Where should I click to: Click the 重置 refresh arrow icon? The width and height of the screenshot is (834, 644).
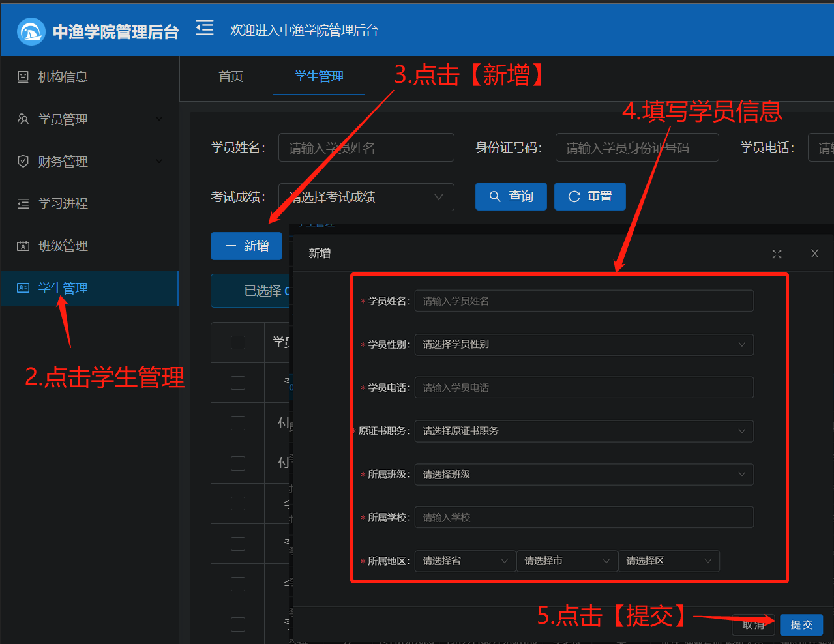click(x=574, y=196)
